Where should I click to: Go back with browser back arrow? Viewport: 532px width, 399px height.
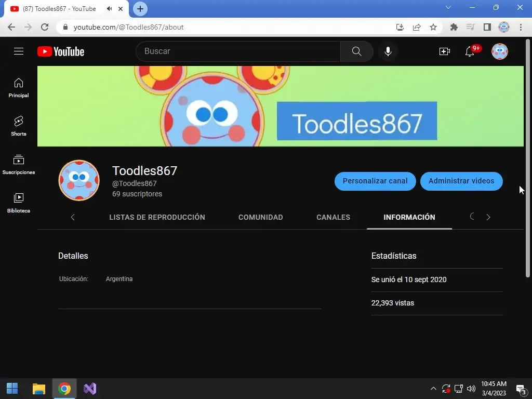[11, 27]
